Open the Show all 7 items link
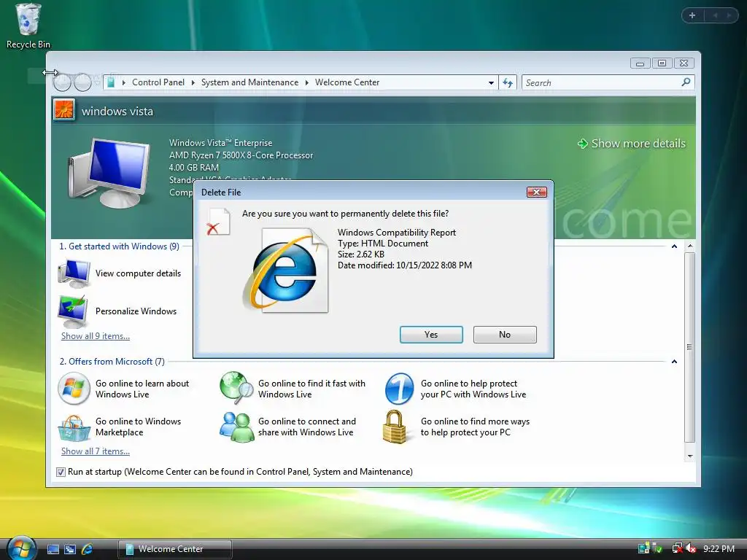The image size is (747, 560). (96, 451)
